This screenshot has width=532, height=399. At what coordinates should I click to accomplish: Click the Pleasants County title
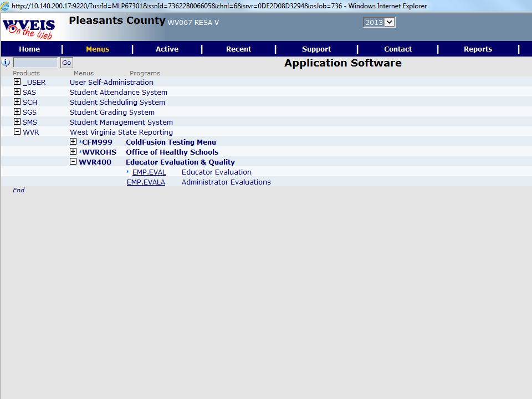tap(117, 21)
